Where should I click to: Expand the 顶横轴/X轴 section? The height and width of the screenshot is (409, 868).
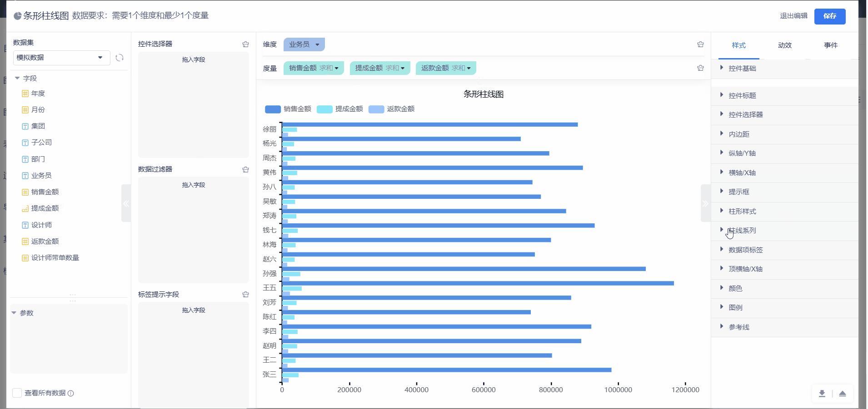(x=784, y=269)
